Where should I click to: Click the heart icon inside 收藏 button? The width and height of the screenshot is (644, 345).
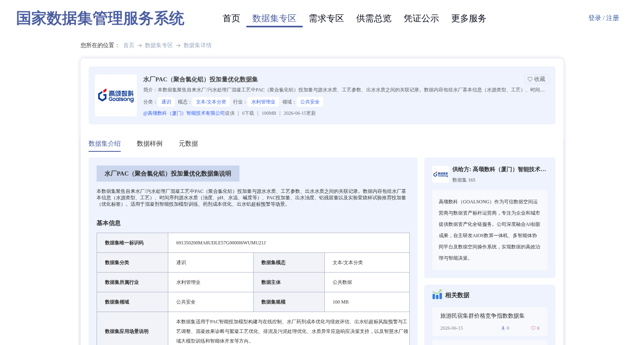(x=530, y=79)
